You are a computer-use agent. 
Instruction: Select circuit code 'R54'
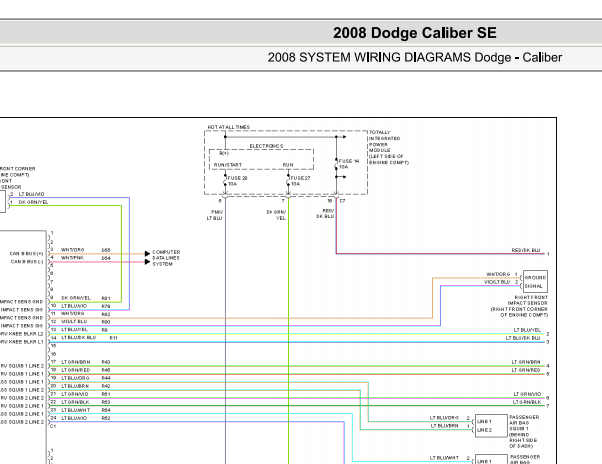click(106, 410)
